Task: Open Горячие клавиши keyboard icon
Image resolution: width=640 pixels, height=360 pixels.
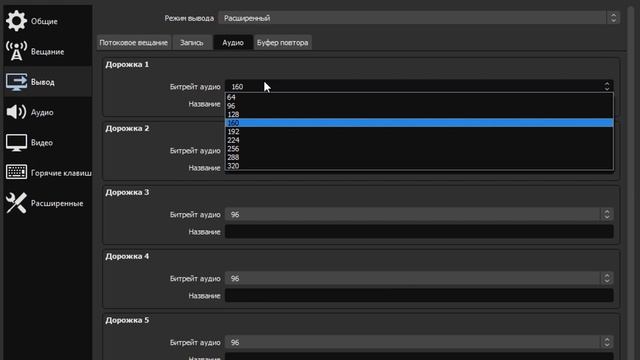Action: click(16, 172)
